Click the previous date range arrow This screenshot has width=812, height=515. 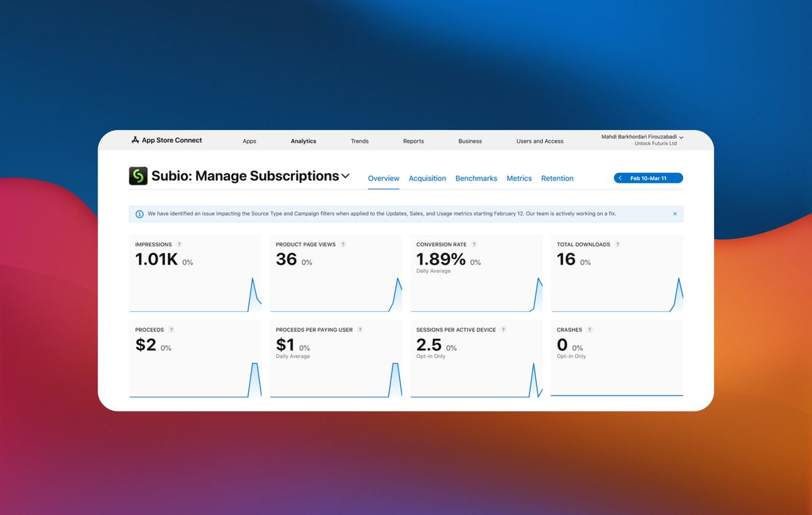click(621, 178)
